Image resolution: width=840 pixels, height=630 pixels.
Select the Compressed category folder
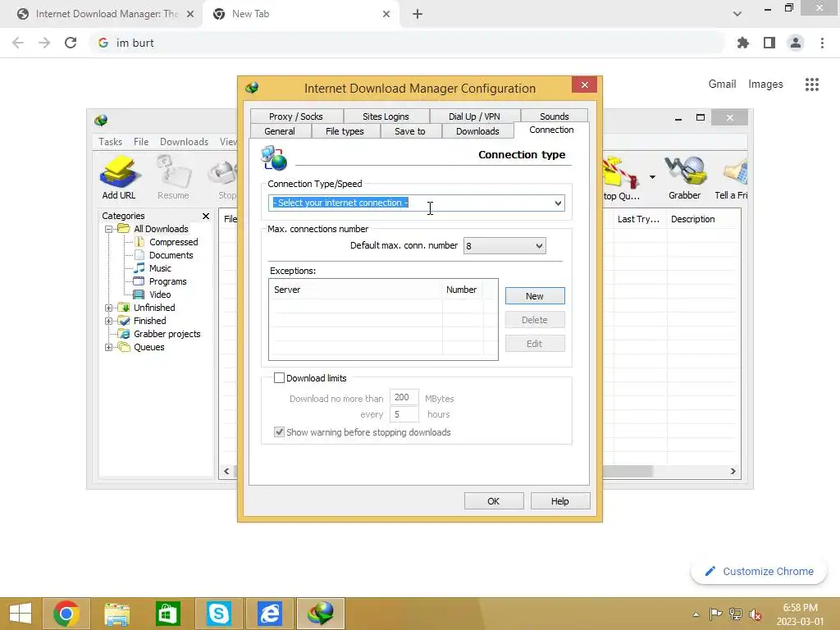tap(173, 242)
